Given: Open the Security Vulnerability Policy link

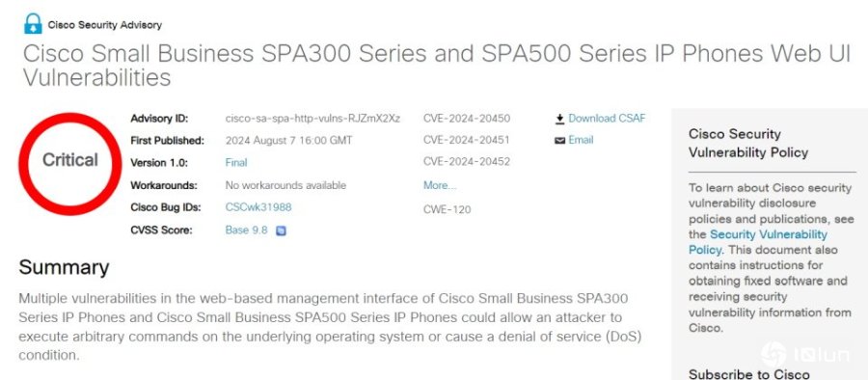Looking at the screenshot, I should tap(758, 241).
